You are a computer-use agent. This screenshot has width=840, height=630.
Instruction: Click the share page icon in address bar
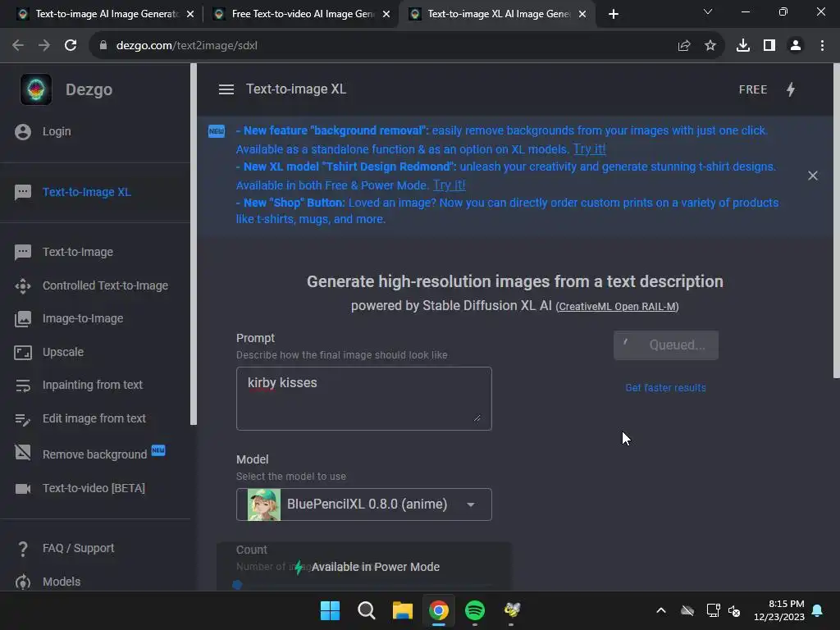tap(684, 46)
